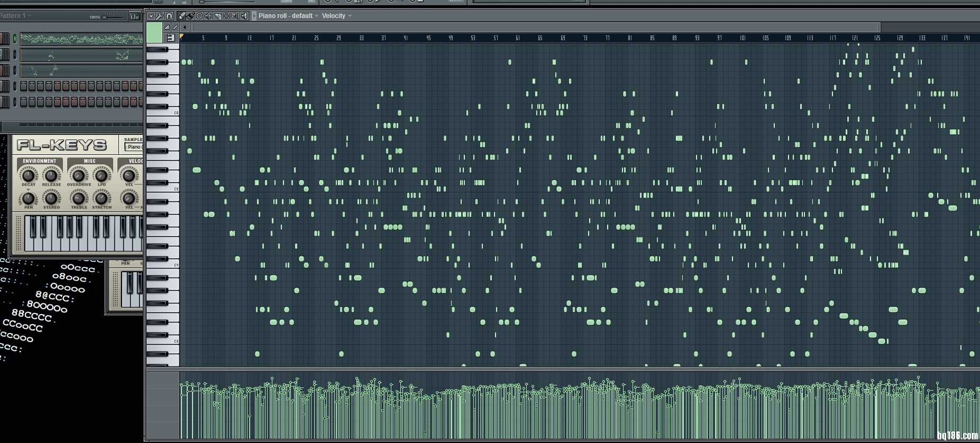Select the zoom magnifier tool

coord(235,16)
